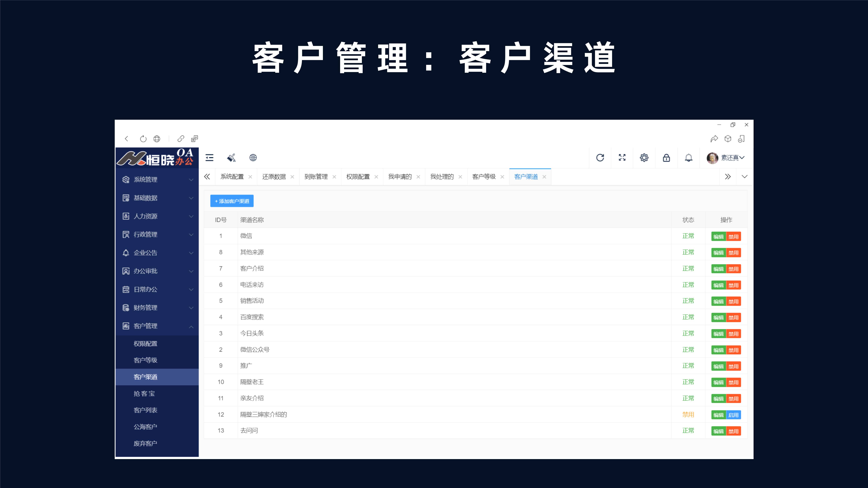
Task: Open the 素还真 user dropdown
Action: [733, 158]
